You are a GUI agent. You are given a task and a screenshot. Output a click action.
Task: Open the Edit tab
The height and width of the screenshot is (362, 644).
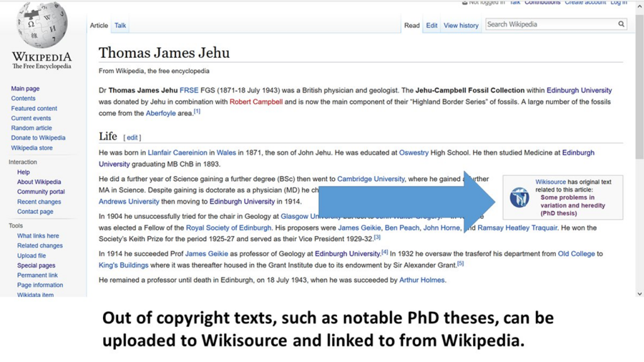(431, 25)
